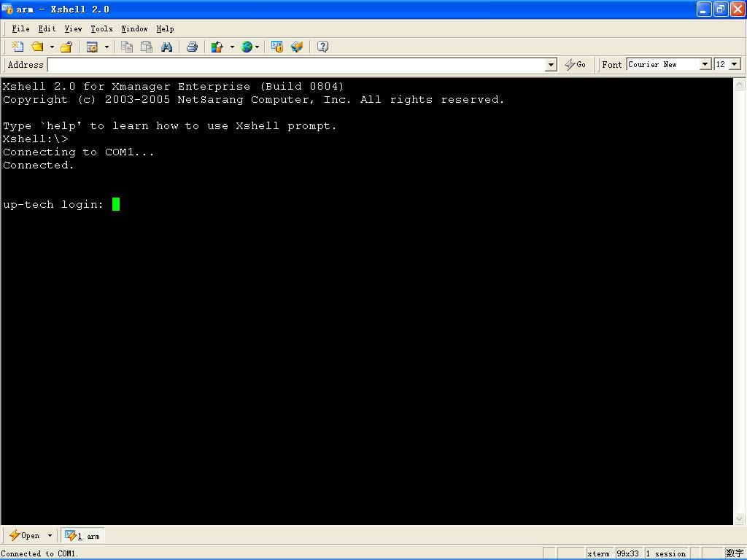Expand the Open button dropdown arrow
The width and height of the screenshot is (747, 560).
50,536
